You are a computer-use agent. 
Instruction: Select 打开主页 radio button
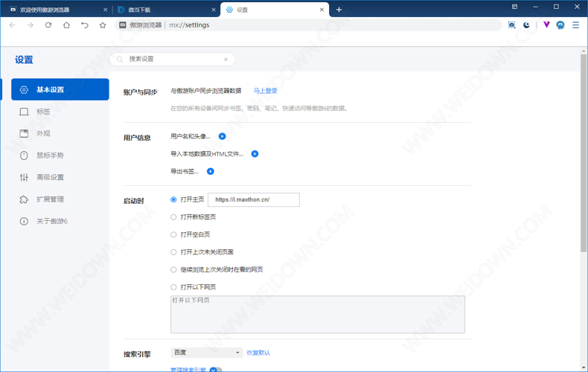(x=173, y=199)
